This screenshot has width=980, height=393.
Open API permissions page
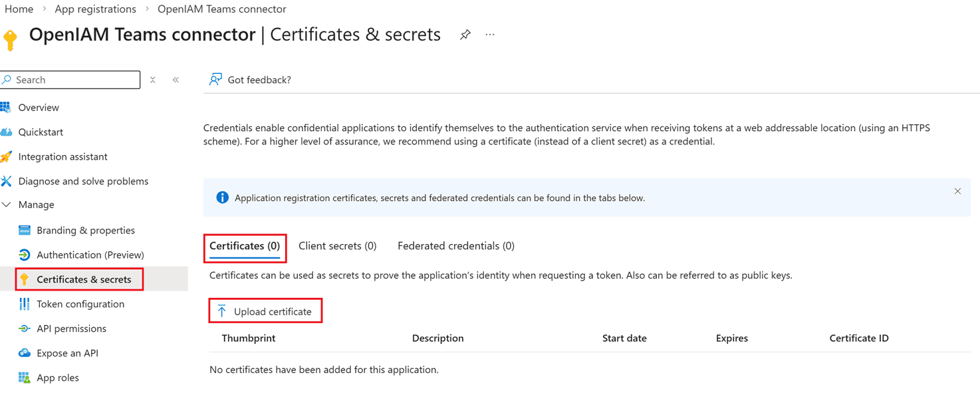click(x=71, y=329)
